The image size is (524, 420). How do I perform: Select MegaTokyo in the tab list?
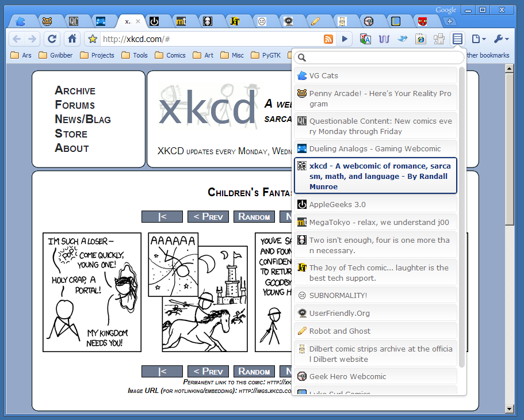tap(376, 223)
